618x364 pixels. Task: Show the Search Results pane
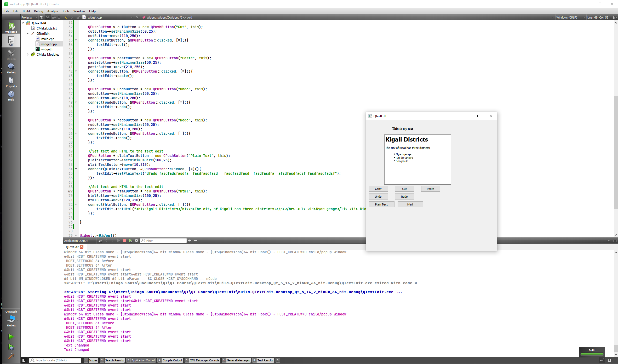coord(112,360)
